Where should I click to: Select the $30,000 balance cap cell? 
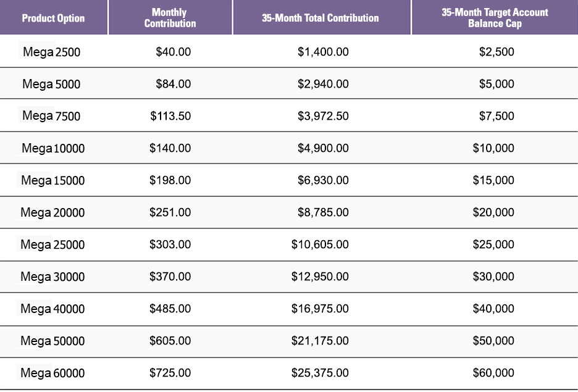(493, 277)
